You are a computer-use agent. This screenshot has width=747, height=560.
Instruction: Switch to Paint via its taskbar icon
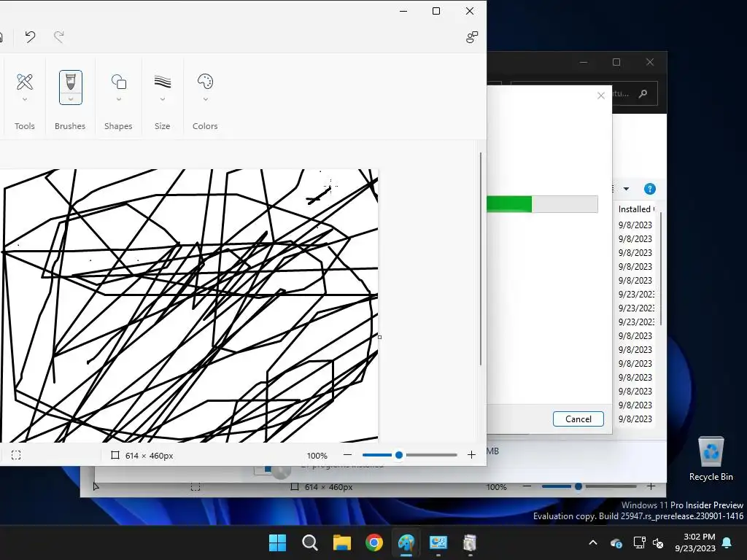(x=406, y=542)
